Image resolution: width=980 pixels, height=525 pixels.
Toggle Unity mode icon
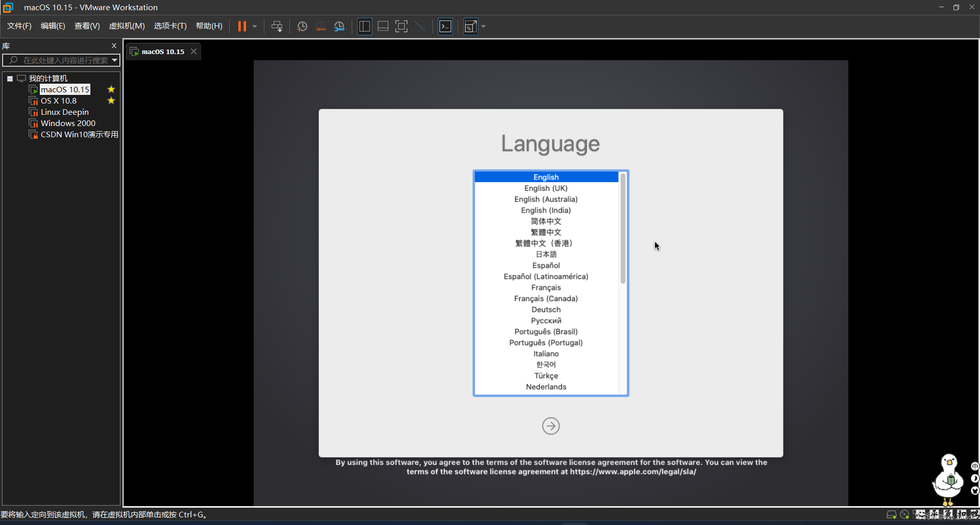click(420, 27)
